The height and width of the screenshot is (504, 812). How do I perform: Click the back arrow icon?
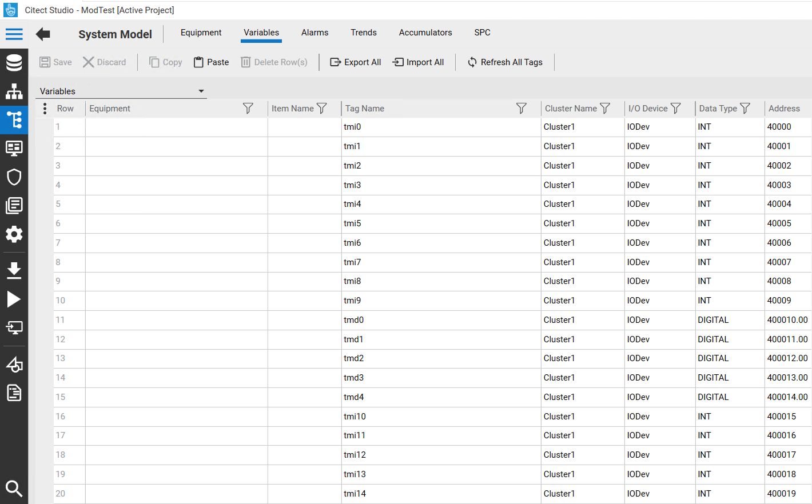(43, 34)
